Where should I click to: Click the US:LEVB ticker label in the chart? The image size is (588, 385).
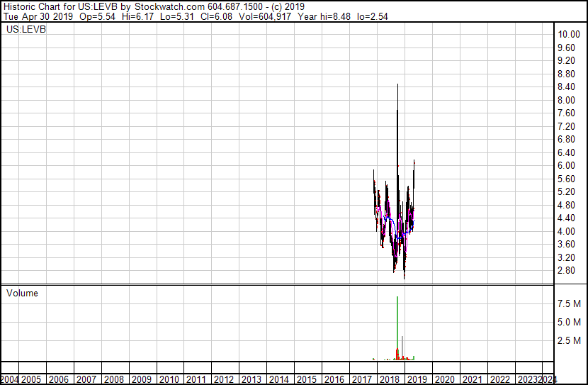(x=26, y=30)
